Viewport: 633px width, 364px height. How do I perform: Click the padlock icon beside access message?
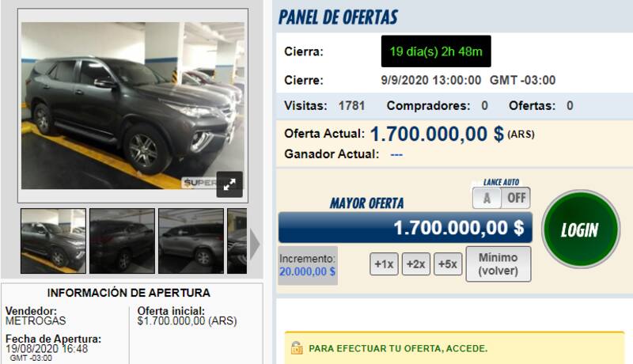[x=297, y=348]
